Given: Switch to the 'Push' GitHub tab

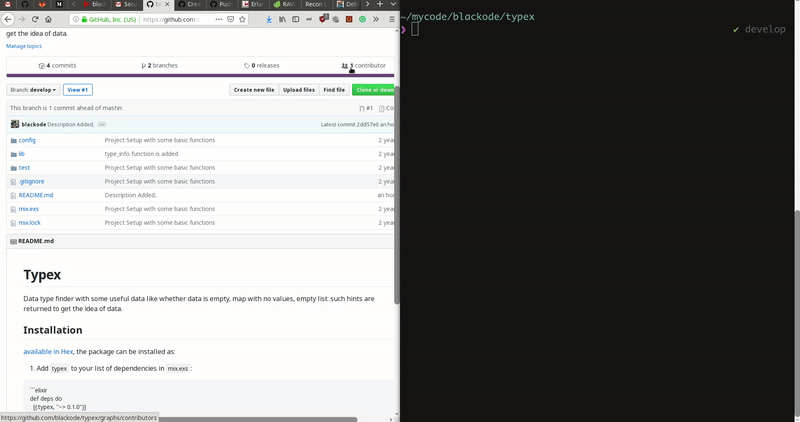Looking at the screenshot, I should click(x=221, y=4).
